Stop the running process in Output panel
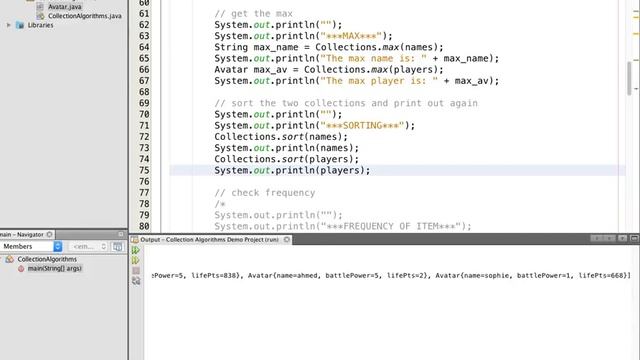 [136, 271]
